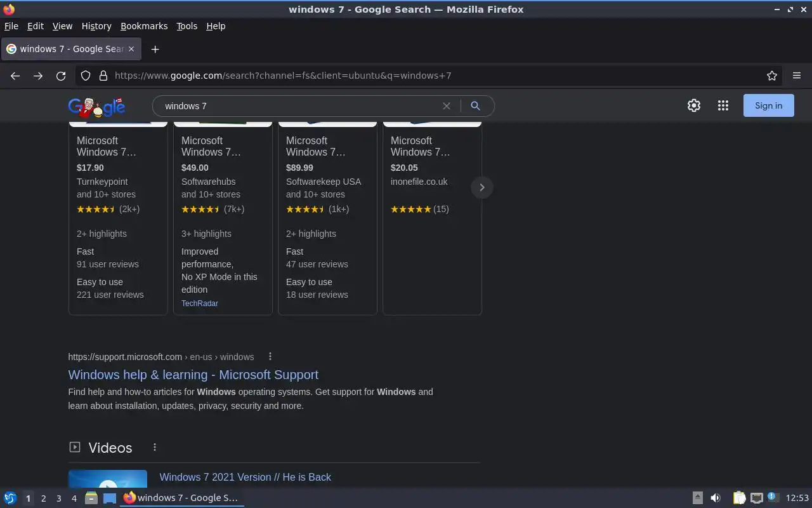Viewport: 812px width, 508px height.
Task: Open the TechRadar source link
Action: click(200, 304)
